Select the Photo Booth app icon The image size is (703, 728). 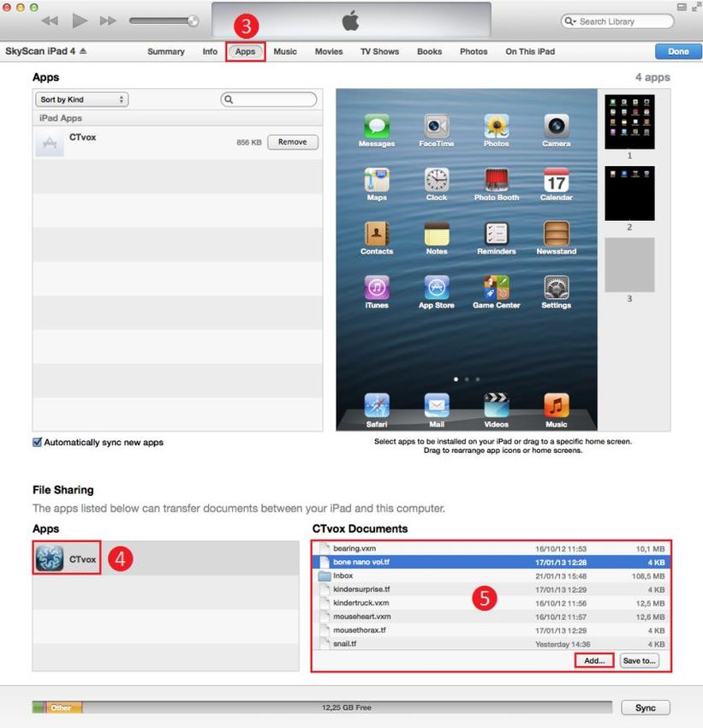pos(497,180)
